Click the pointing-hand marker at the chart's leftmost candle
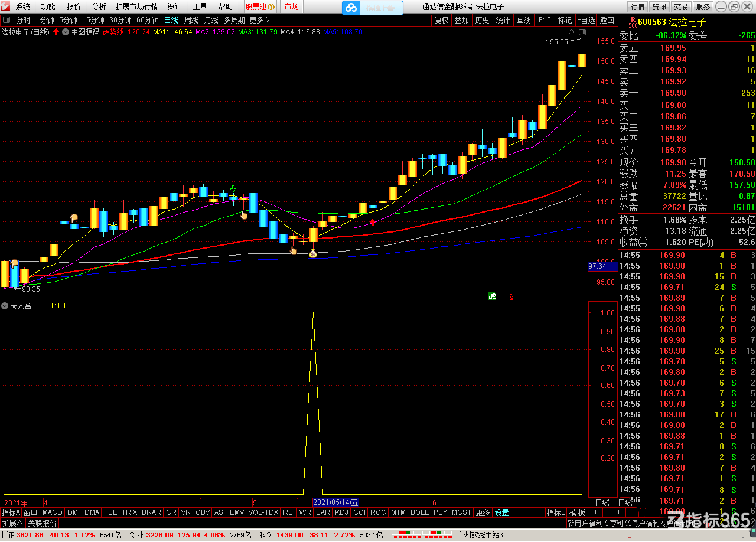The width and height of the screenshot is (756, 542). pyautogui.click(x=14, y=264)
